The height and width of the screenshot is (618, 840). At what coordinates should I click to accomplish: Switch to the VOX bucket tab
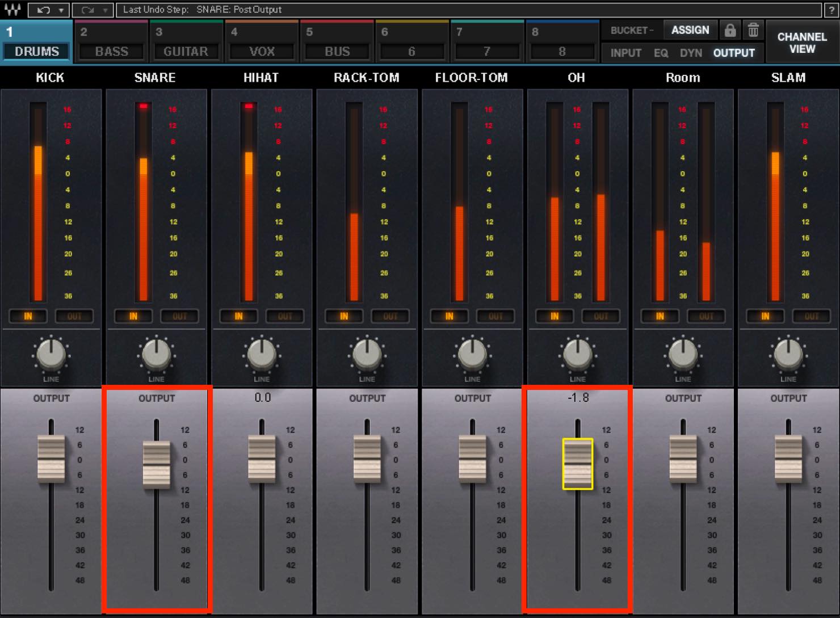(x=262, y=43)
